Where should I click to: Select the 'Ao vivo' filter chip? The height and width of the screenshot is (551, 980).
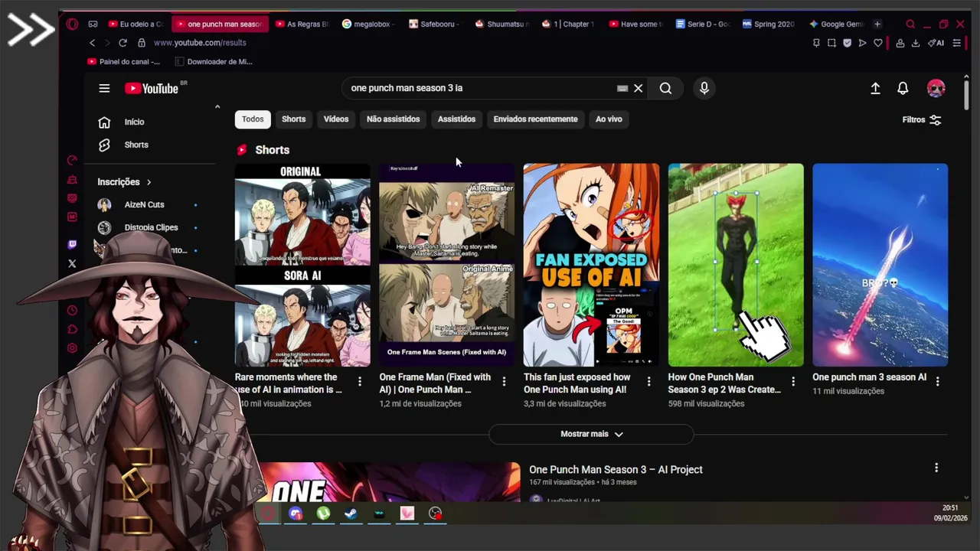pos(609,119)
